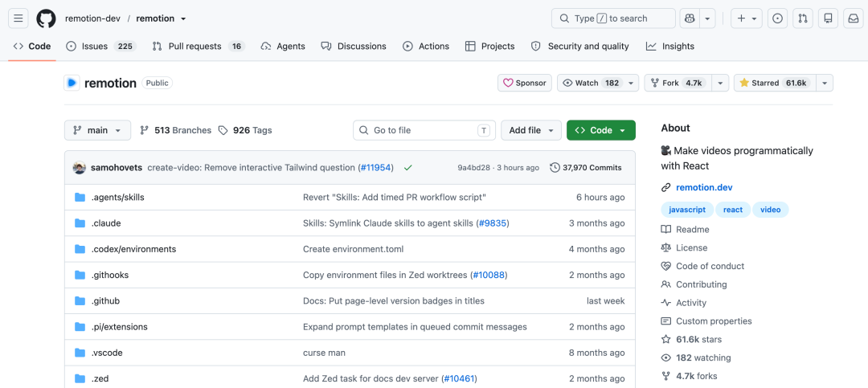The height and width of the screenshot is (388, 868).
Task: Open the 37,970 Commits history link
Action: click(x=586, y=167)
